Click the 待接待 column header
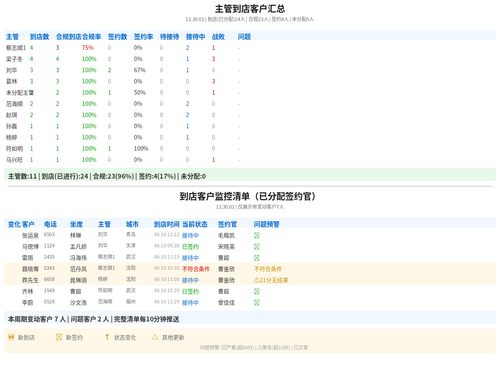This screenshot has width=500, height=370. (170, 37)
